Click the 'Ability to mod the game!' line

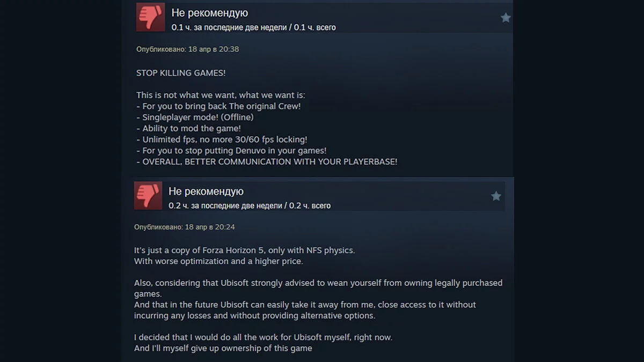188,129
